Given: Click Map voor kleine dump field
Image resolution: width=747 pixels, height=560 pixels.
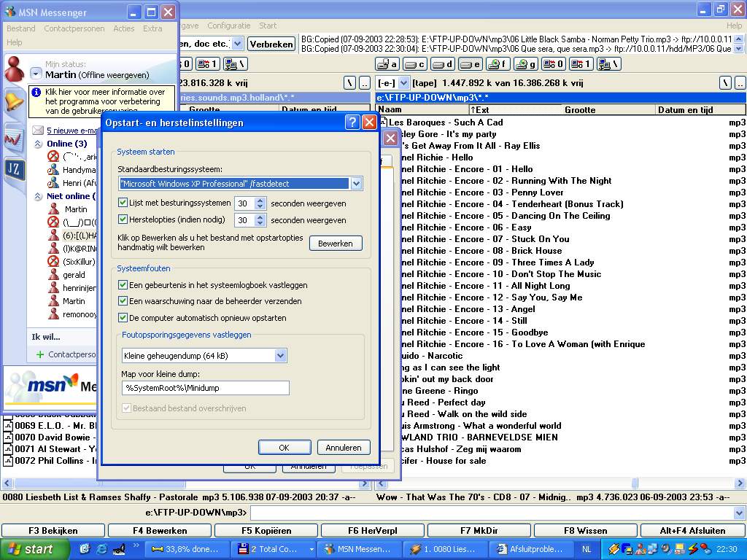Looking at the screenshot, I should [x=205, y=388].
